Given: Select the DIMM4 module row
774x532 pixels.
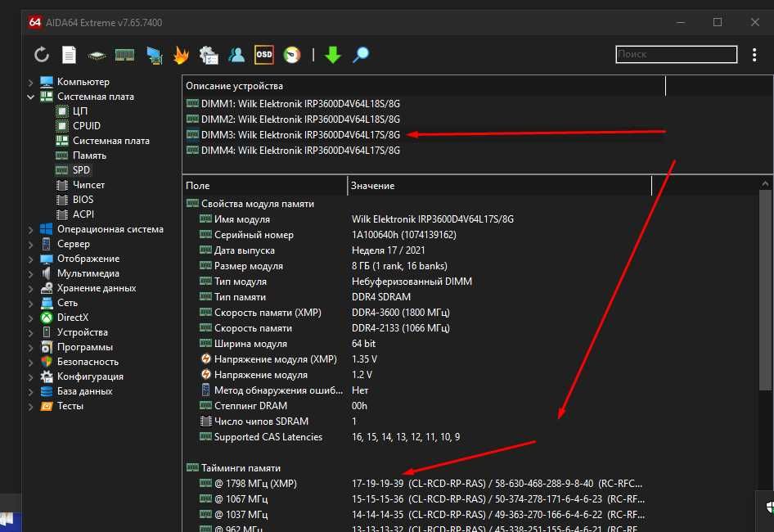Looking at the screenshot, I should 293,150.
